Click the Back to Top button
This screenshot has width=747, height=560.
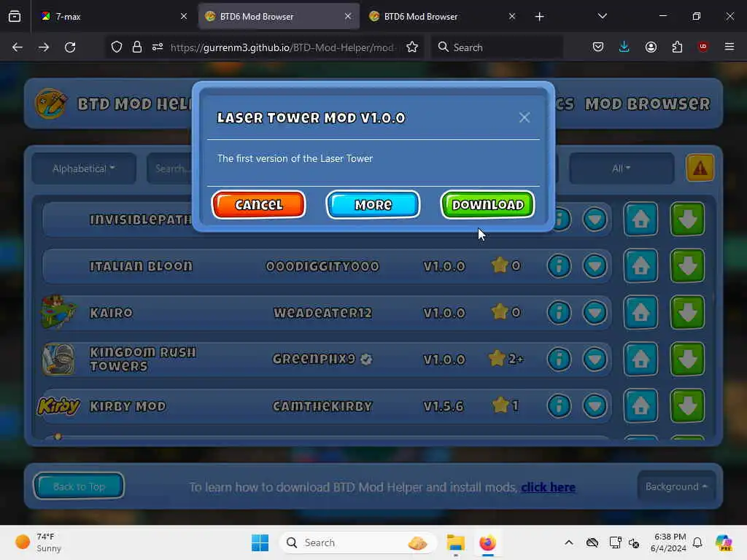pyautogui.click(x=79, y=486)
